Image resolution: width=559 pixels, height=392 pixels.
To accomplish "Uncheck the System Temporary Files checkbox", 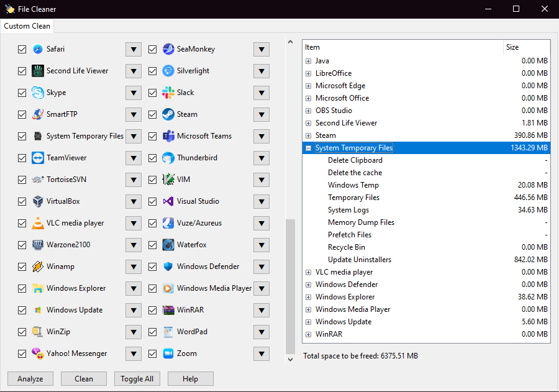I will 22,136.
